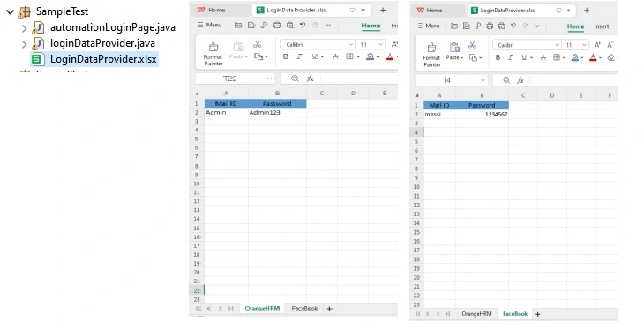644x330 pixels.
Task: Click the Print icon in the T22 window
Action: tap(277, 25)
